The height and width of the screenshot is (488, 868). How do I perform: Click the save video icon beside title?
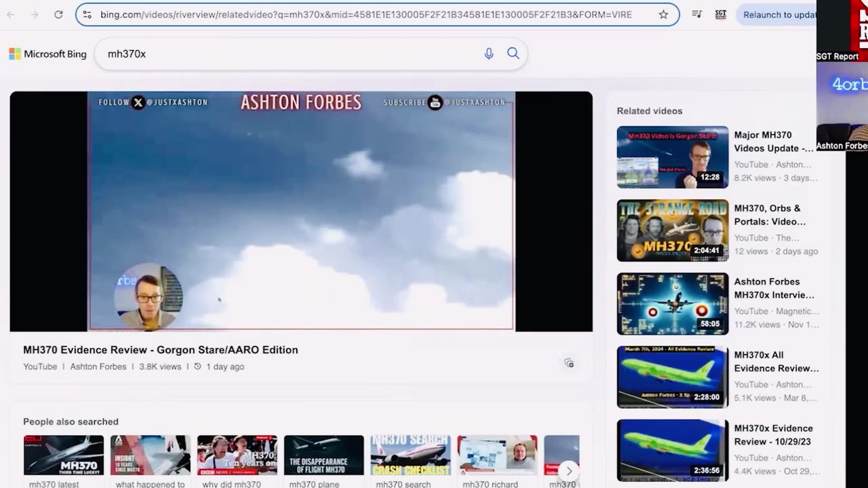[569, 363]
